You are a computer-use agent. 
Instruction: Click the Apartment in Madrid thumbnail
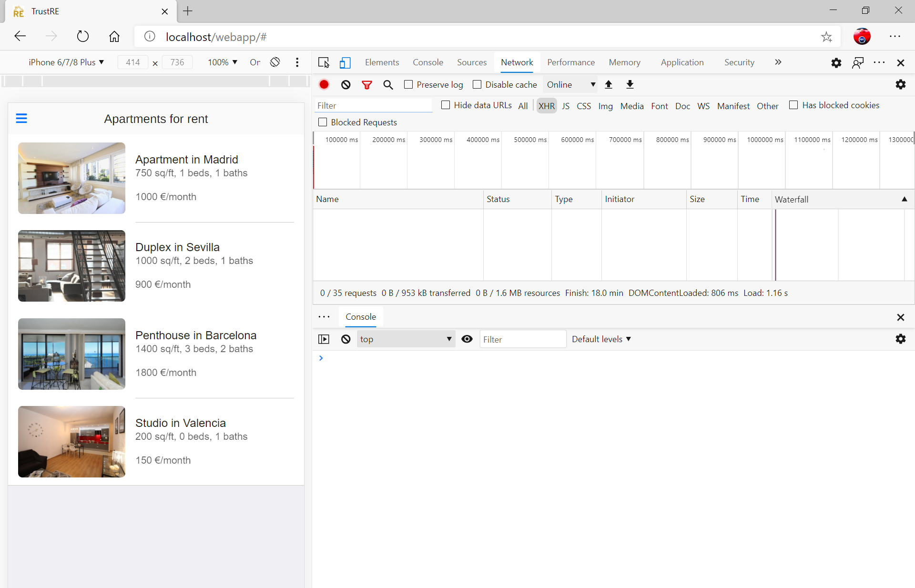tap(71, 178)
